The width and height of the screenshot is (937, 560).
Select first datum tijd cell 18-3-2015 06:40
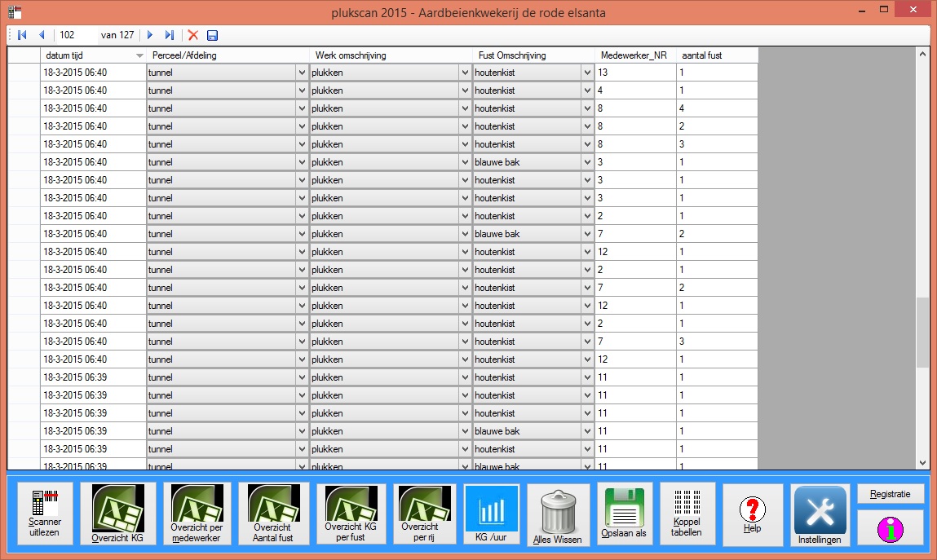[93, 73]
